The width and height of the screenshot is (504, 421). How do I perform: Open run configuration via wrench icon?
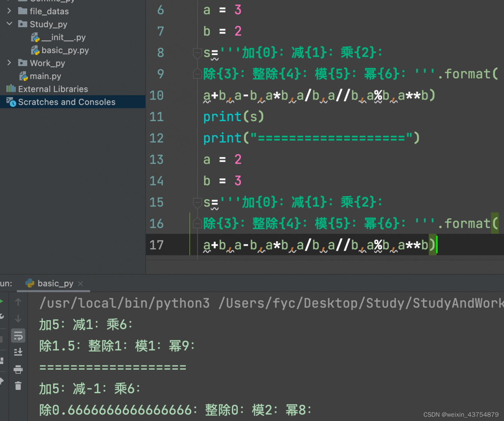click(2, 316)
